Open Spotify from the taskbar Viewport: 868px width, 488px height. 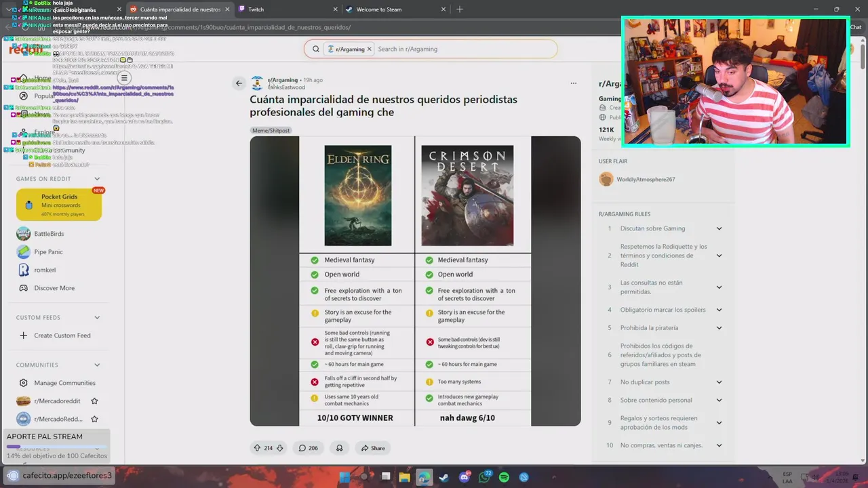504,477
